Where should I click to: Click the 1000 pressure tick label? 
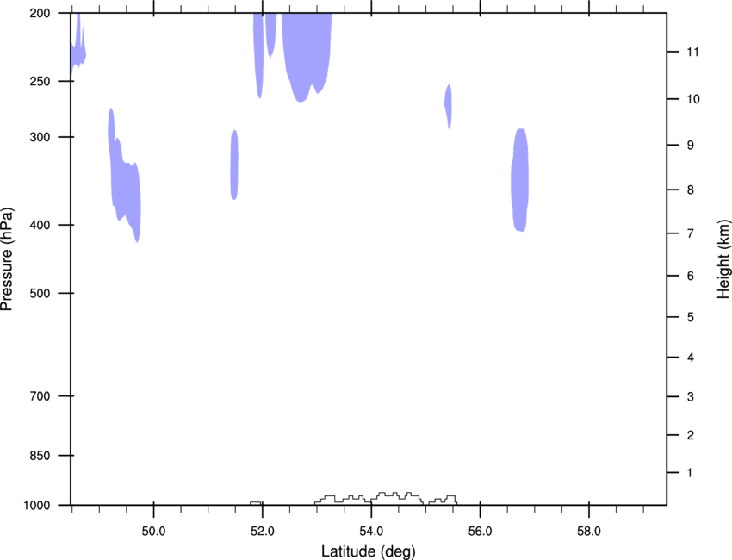click(36, 506)
